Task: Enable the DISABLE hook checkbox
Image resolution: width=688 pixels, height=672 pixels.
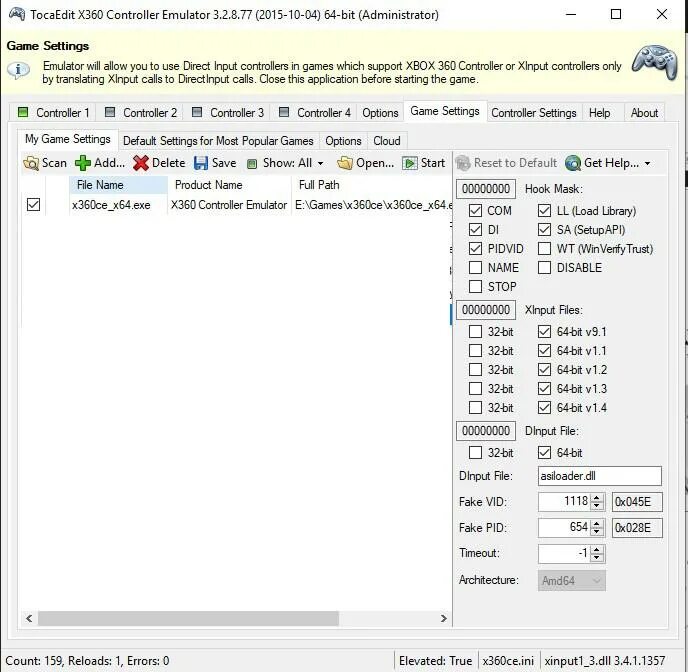Action: (x=544, y=268)
